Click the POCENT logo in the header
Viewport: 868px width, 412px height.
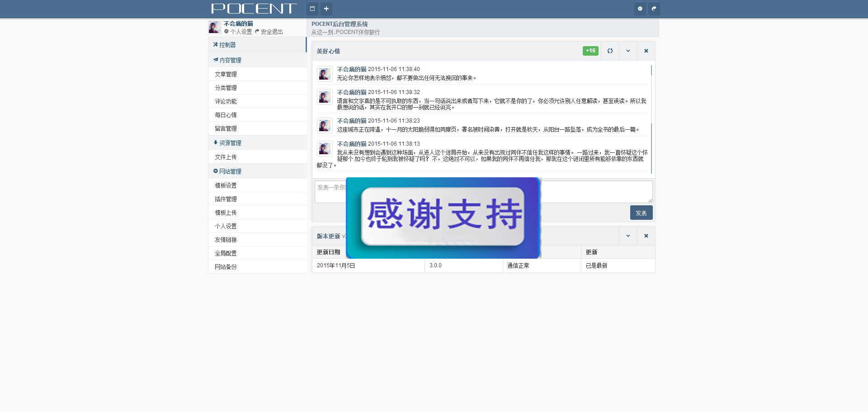(254, 9)
